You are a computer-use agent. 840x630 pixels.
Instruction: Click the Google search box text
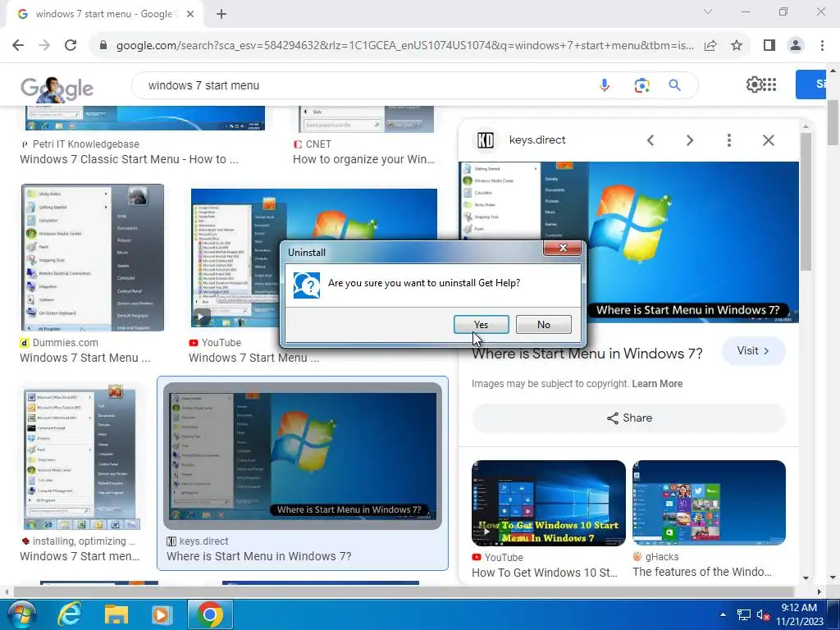(x=204, y=85)
